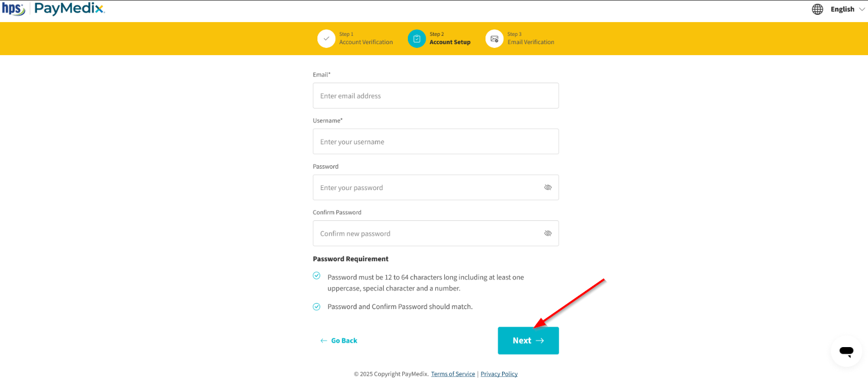Select the Account Verification step label
Viewport: 868px width, 384px height.
tap(366, 42)
